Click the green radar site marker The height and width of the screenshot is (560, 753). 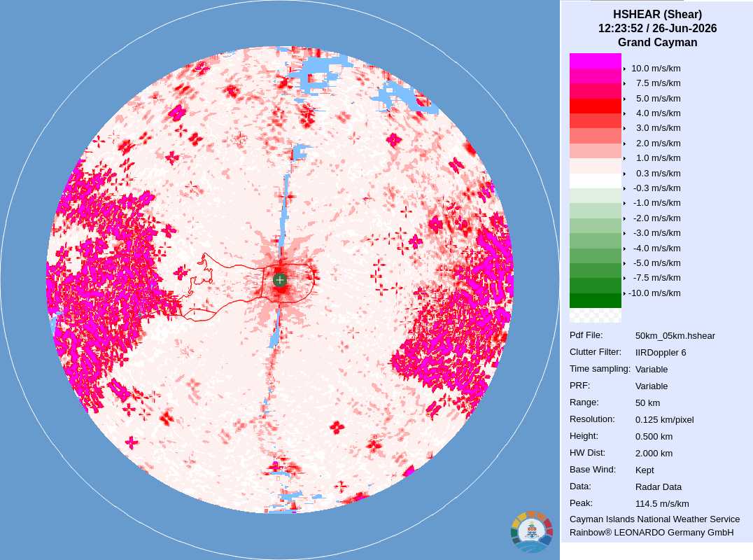coord(280,279)
